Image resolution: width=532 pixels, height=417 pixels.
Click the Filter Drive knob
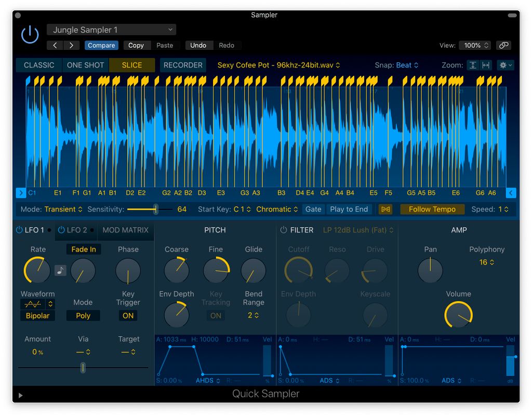coord(375,270)
